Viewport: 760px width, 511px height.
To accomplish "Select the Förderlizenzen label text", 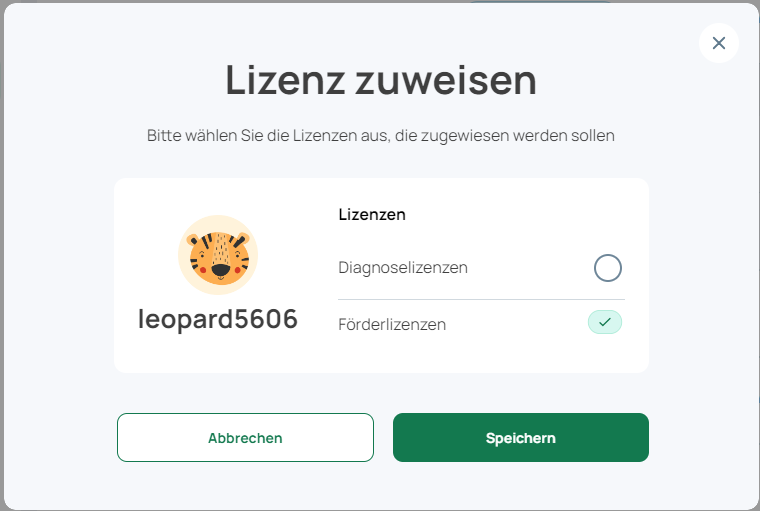I will [392, 324].
